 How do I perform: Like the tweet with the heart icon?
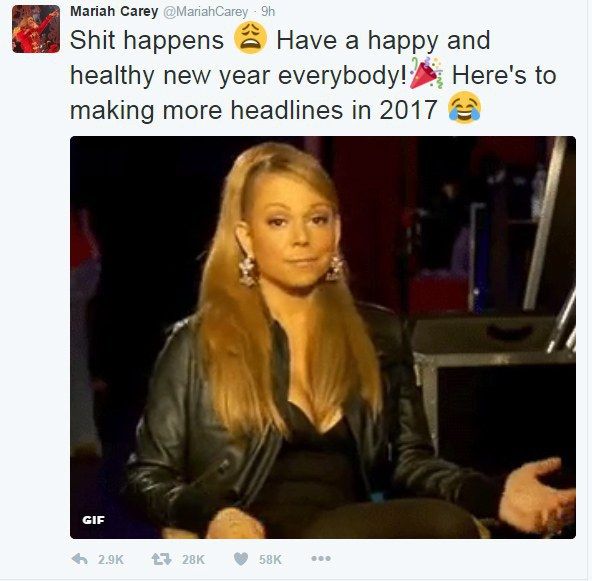pos(241,559)
